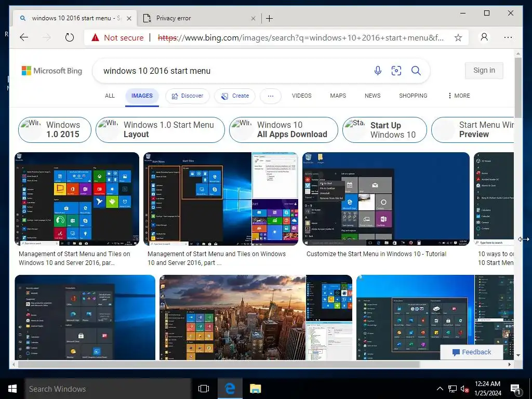Open the Create pill button

[x=235, y=96]
